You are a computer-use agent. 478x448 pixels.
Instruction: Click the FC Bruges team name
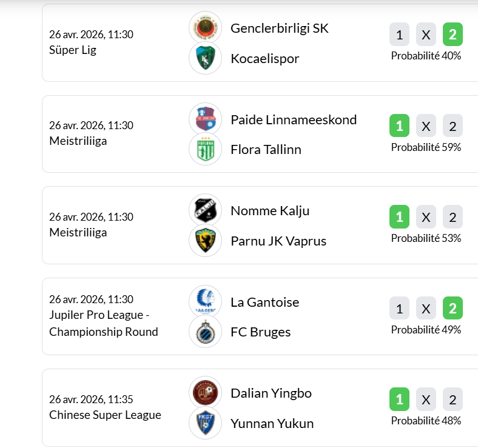tap(261, 332)
